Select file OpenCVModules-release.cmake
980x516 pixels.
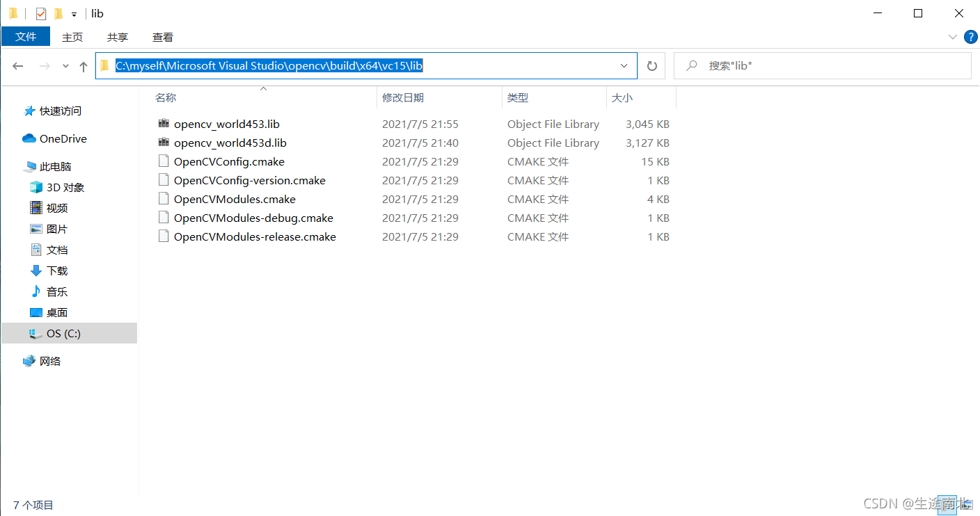255,237
